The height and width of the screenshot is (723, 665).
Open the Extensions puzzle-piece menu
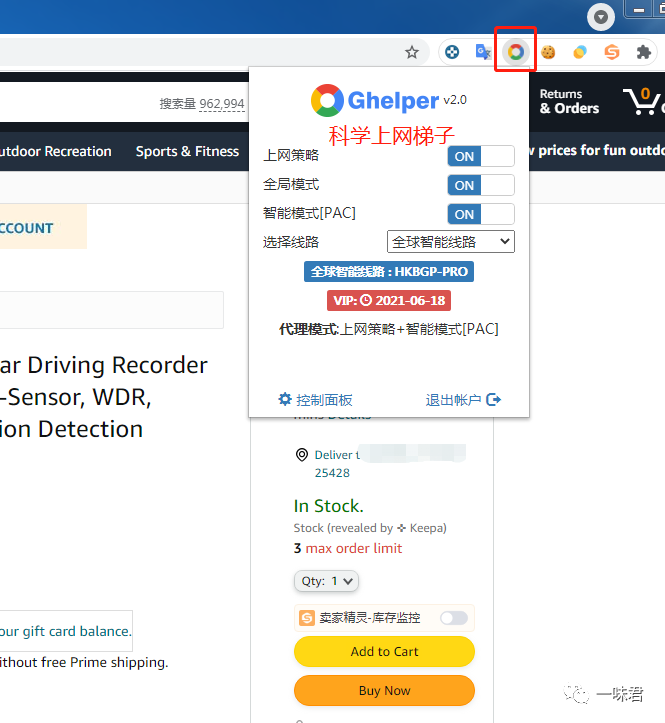pos(643,52)
